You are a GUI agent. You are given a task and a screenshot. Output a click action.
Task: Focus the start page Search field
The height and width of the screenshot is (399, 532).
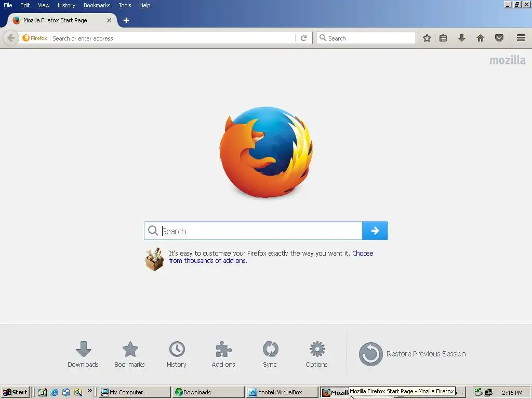point(253,231)
